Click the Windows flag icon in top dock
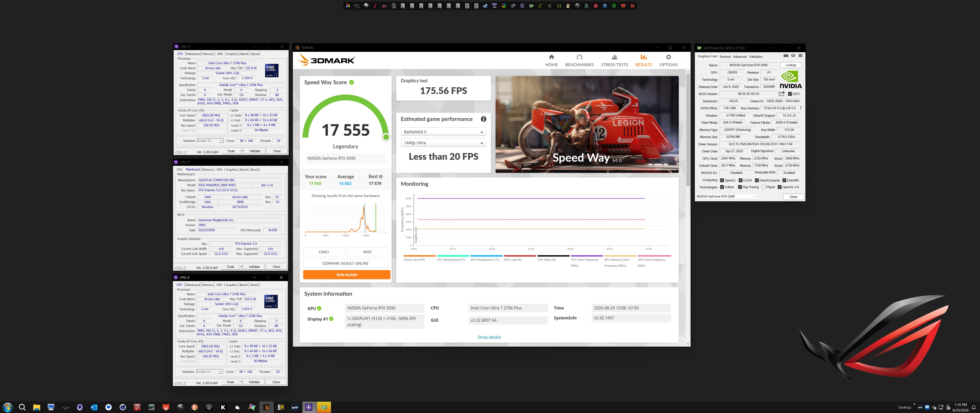Image resolution: width=980 pixels, height=413 pixels. tap(348, 6)
